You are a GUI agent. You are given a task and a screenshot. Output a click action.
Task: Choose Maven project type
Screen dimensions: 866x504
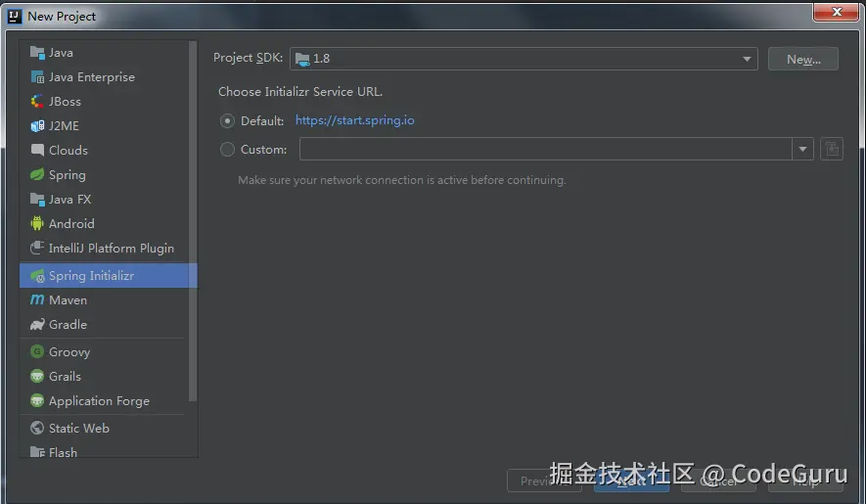coord(104,300)
